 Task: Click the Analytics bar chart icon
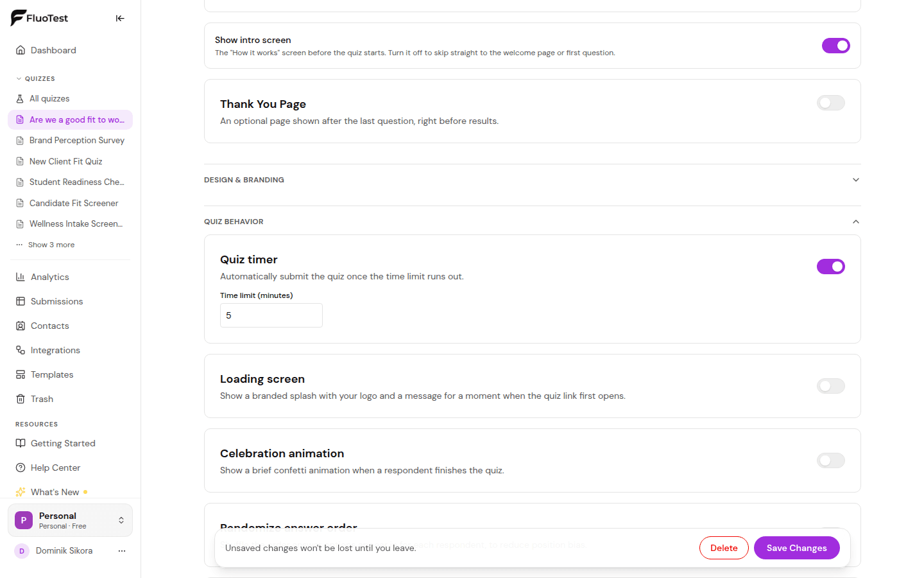[x=21, y=277]
